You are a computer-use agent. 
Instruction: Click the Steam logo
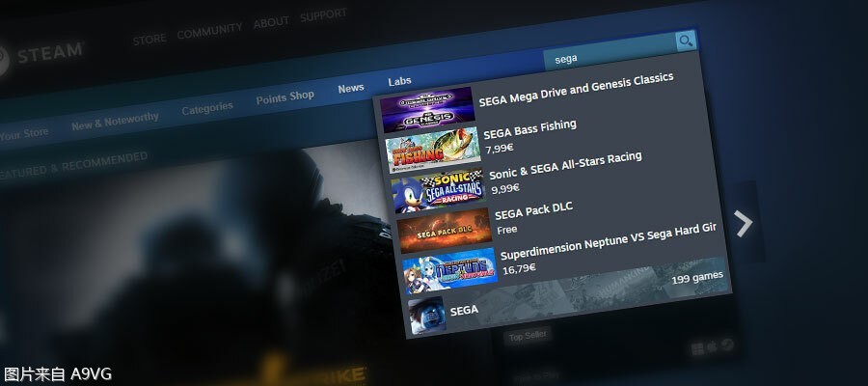click(x=42, y=55)
